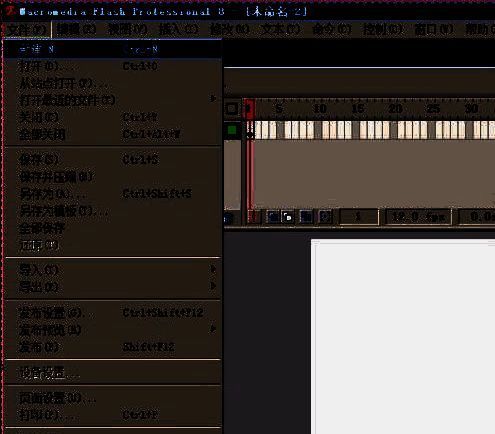The height and width of the screenshot is (434, 495).
Task: Click the white stage canvas
Action: pyautogui.click(x=403, y=337)
